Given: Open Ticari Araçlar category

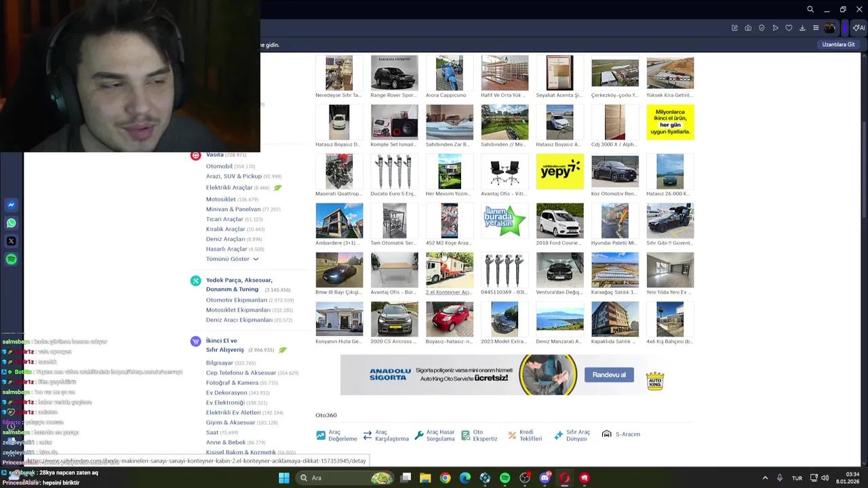Looking at the screenshot, I should (224, 219).
